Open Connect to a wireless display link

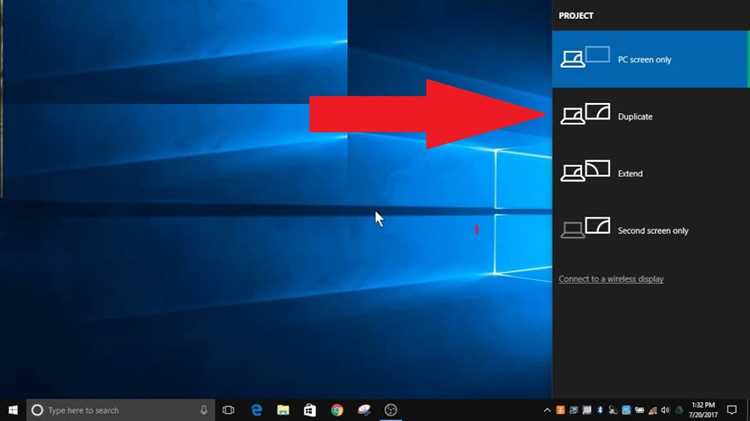click(611, 279)
